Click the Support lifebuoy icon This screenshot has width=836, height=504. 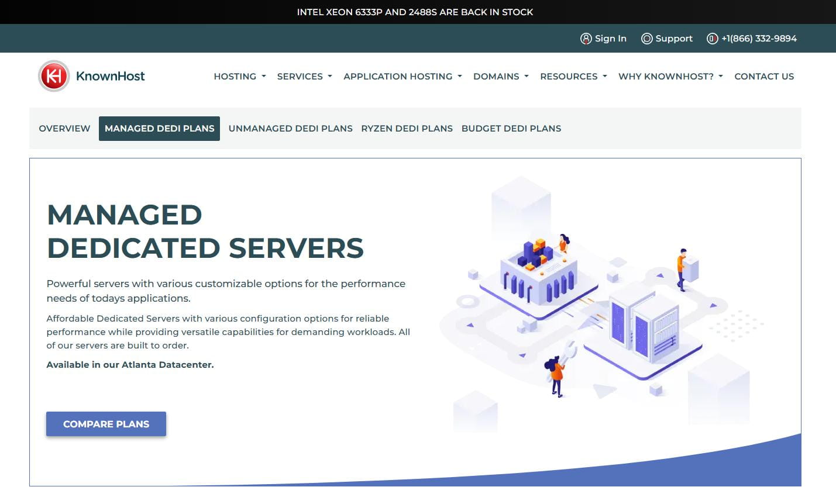[646, 39]
